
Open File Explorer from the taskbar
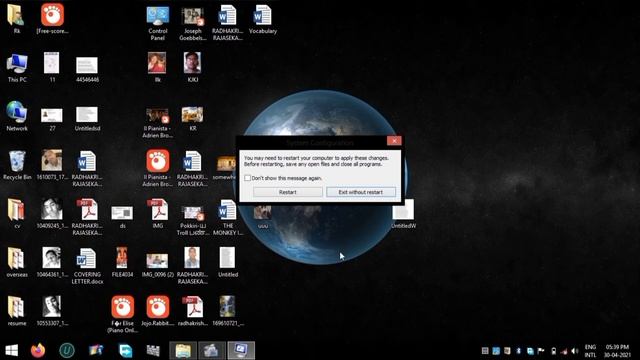pyautogui.click(x=183, y=350)
